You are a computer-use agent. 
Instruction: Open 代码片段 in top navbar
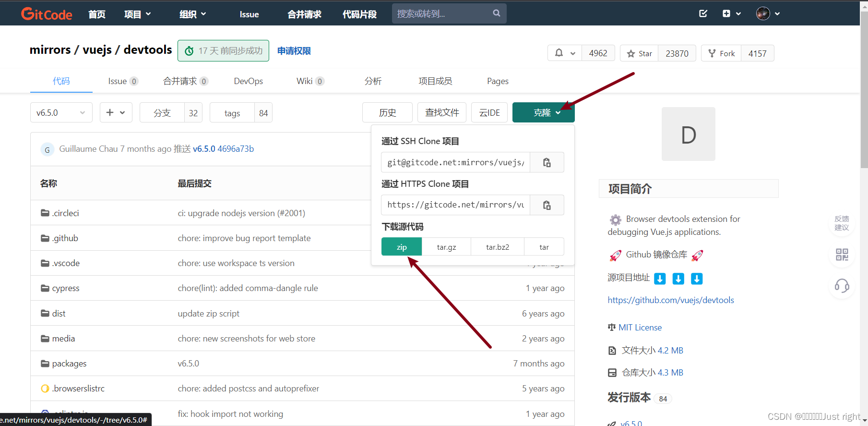[x=359, y=14]
